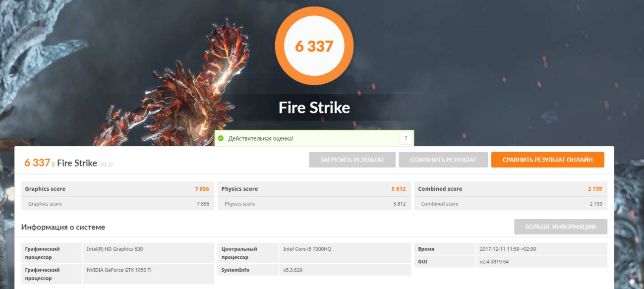Click the (V1.1) version label
Viewport: 644px width, 289px height.
106,164
